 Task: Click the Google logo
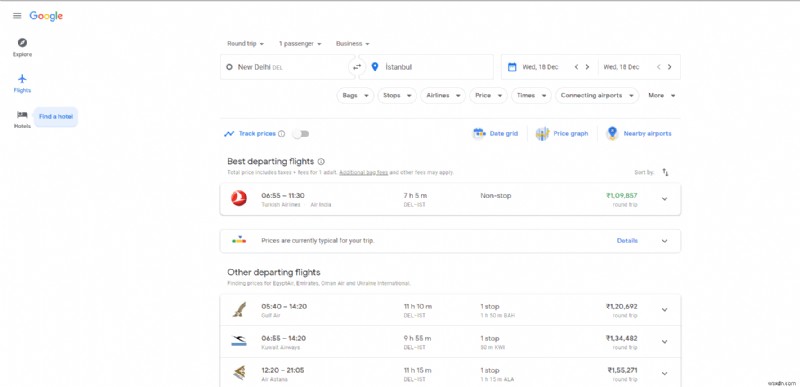[46, 16]
